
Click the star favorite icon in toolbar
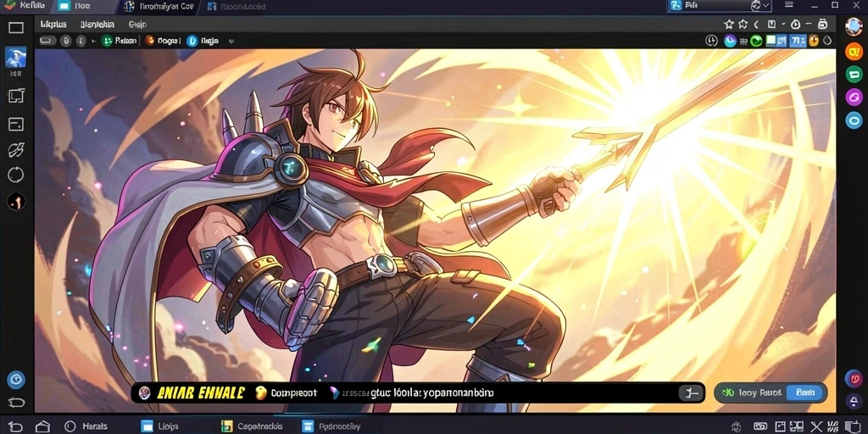(x=728, y=24)
